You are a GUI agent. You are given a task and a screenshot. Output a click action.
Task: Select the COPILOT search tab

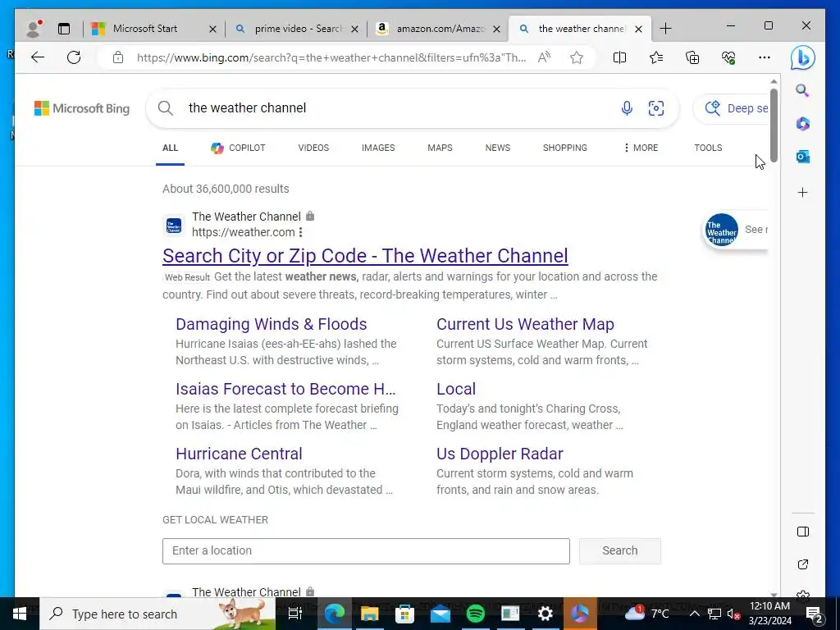(238, 148)
